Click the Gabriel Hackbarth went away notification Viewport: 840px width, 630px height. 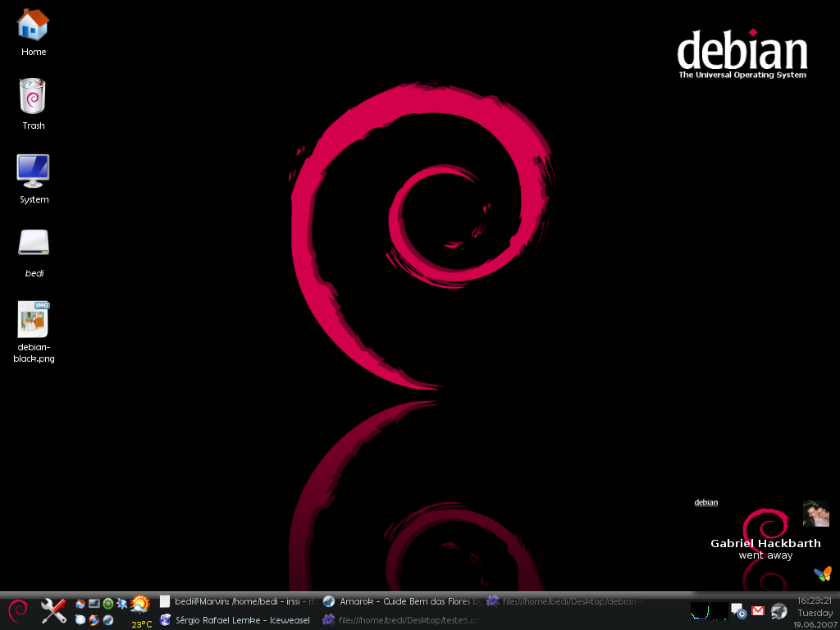pos(765,549)
